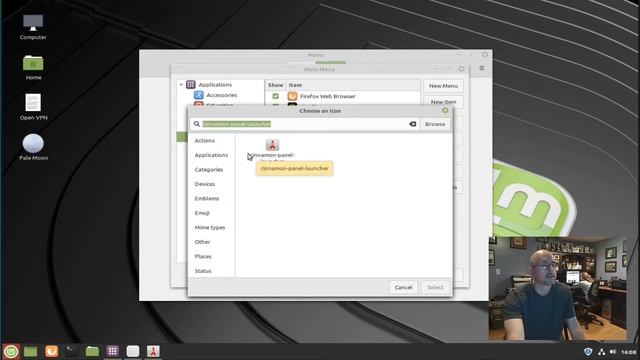Screen dimensions: 640x360
Task: Open the Linux Mint start menu
Action: (11, 351)
